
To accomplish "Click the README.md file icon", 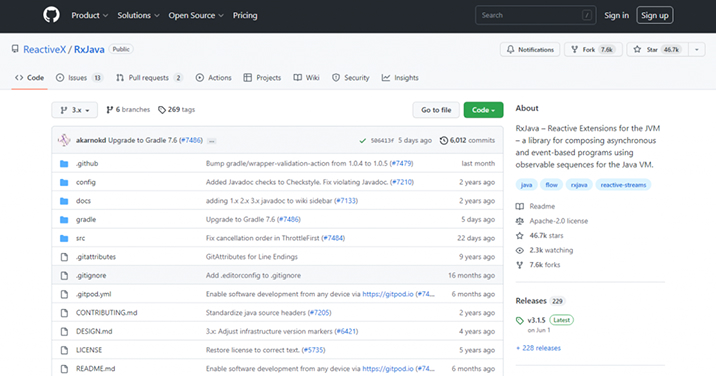I will click(64, 369).
